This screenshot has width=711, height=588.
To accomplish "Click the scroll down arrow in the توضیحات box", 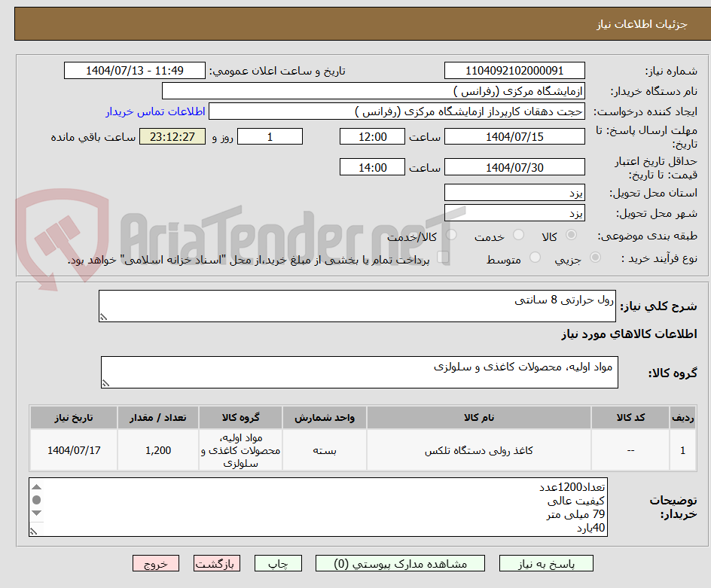I will coord(37,513).
